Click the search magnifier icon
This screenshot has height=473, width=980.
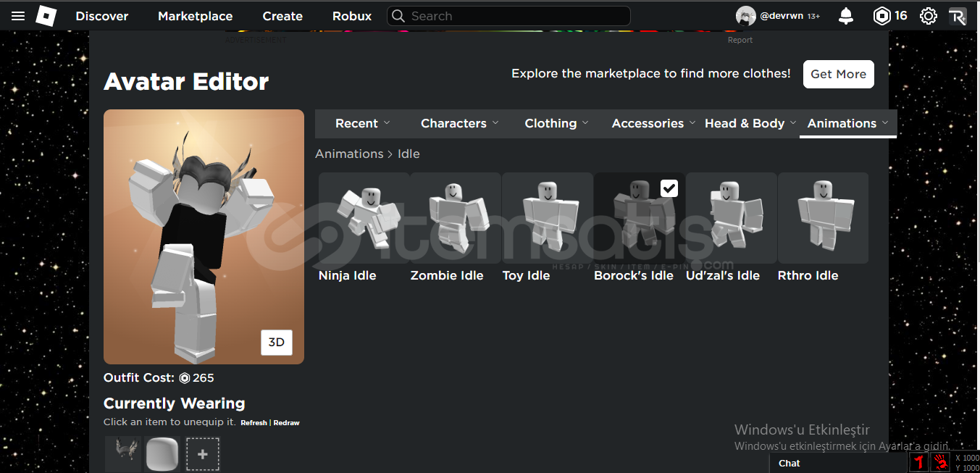pyautogui.click(x=398, y=16)
